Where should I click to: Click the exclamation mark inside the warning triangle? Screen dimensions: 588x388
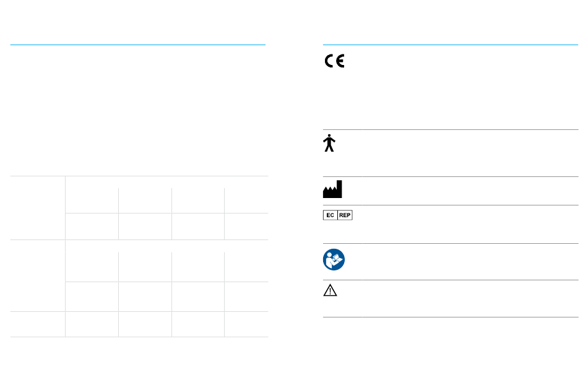[330, 291]
